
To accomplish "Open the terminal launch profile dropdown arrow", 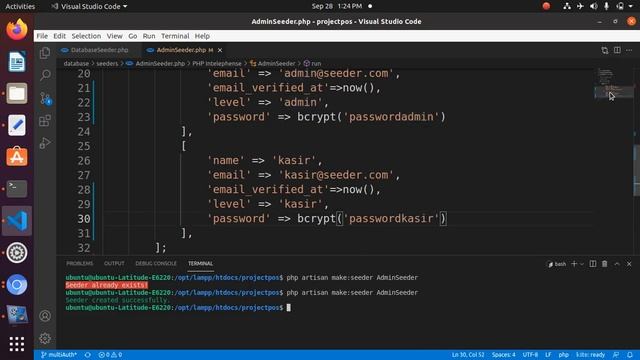I will pos(582,264).
